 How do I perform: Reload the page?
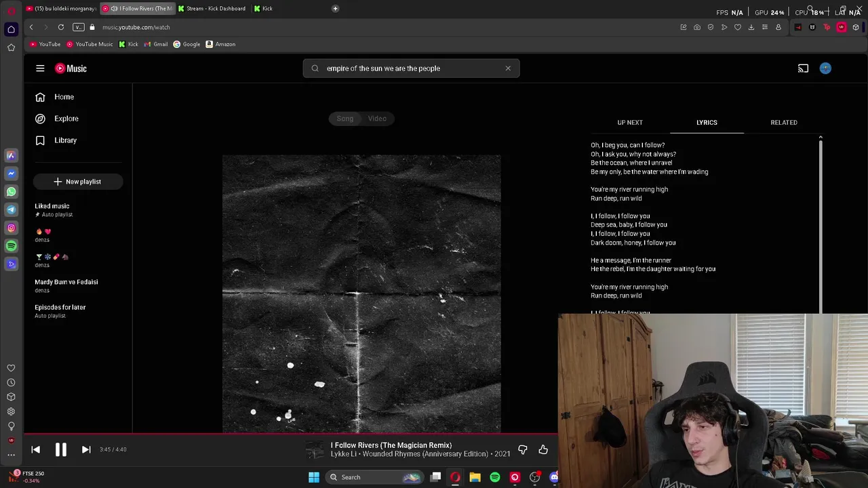[61, 27]
